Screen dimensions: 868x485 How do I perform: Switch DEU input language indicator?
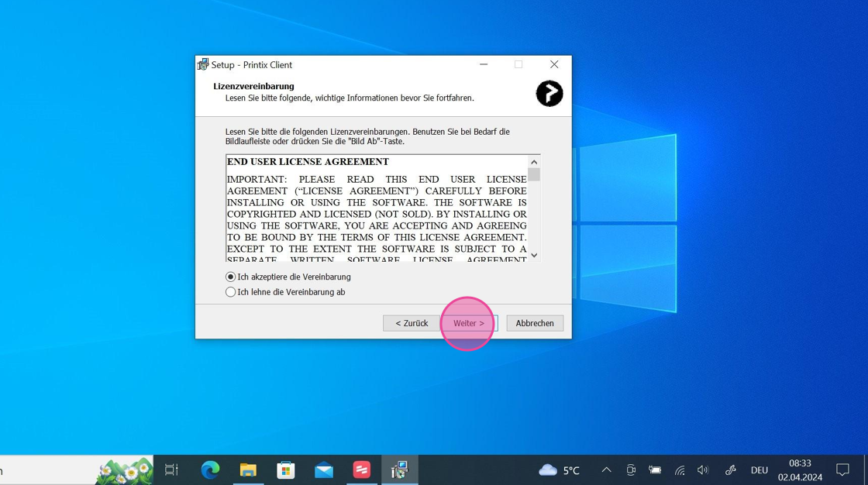click(x=759, y=470)
